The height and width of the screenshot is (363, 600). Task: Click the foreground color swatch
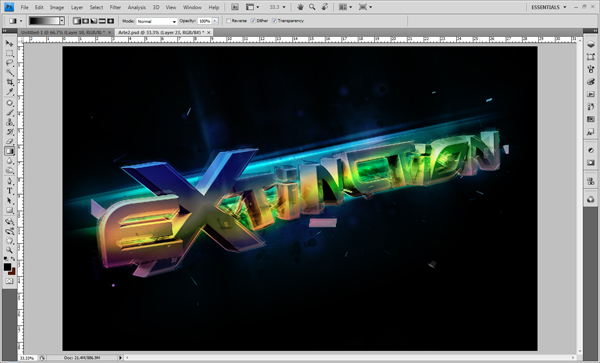tap(7, 267)
